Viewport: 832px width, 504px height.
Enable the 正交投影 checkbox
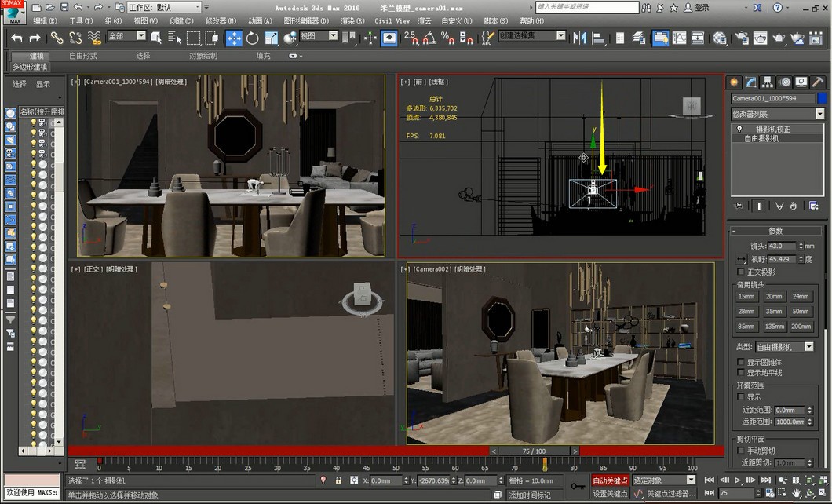[x=741, y=272]
